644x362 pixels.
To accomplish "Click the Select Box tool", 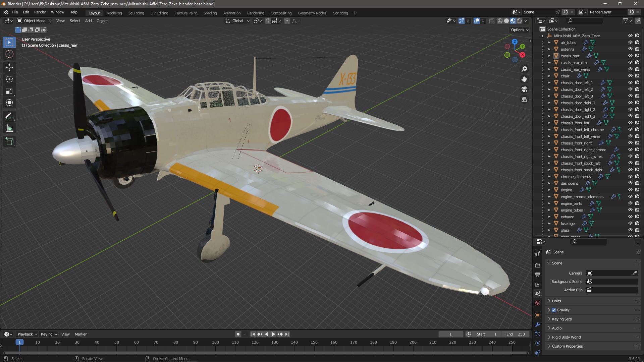I will point(9,42).
